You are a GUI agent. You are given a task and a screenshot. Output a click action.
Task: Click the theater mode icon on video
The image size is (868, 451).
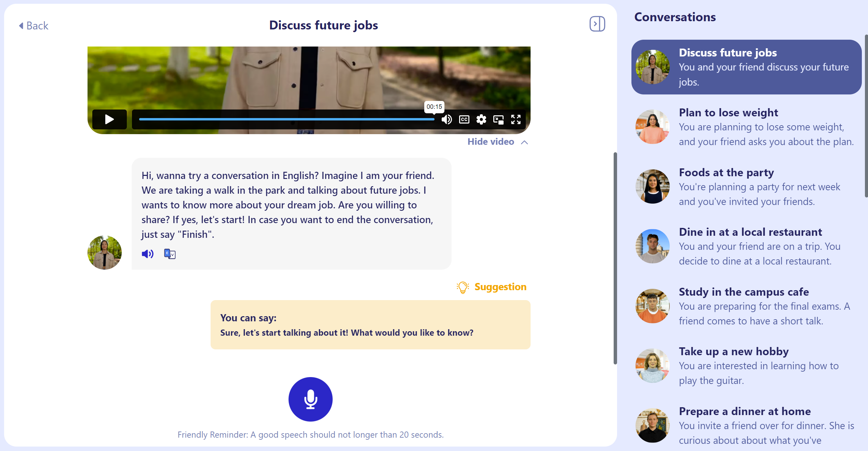click(498, 119)
